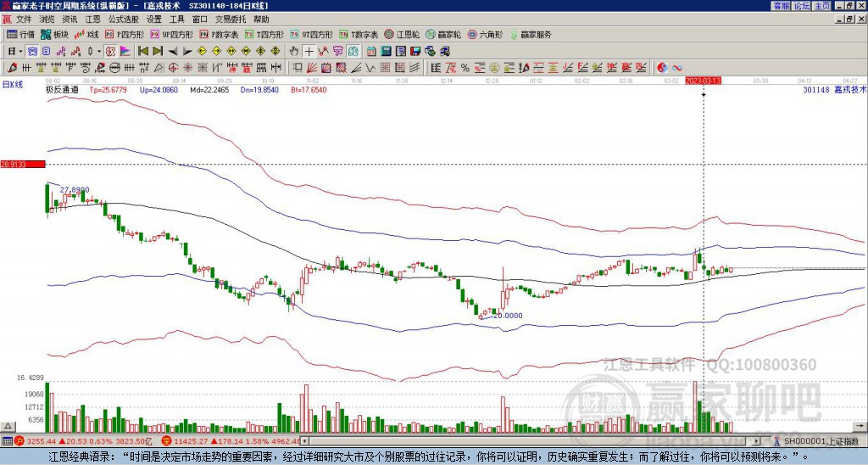Open the calendar icon with 21
The height and width of the screenshot is (465, 868).
pyautogui.click(x=371, y=51)
